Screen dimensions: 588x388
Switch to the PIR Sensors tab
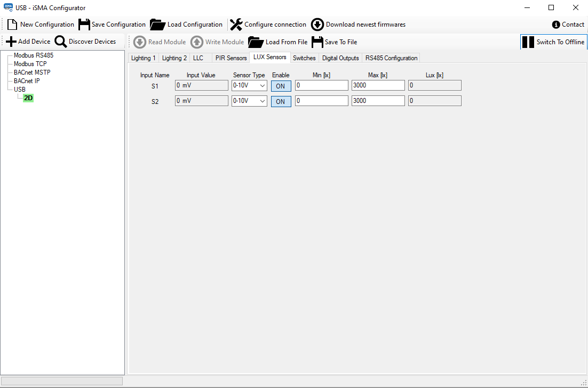coord(231,58)
